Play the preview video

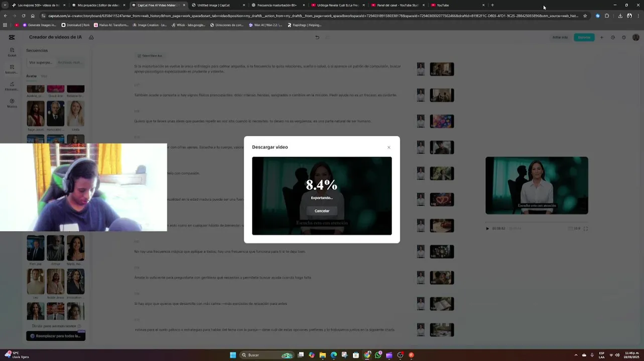tap(487, 229)
